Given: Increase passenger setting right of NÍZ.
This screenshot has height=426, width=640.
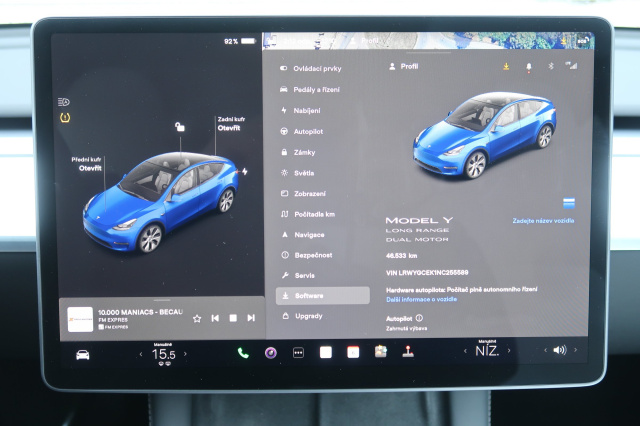Looking at the screenshot, I should tap(509, 350).
